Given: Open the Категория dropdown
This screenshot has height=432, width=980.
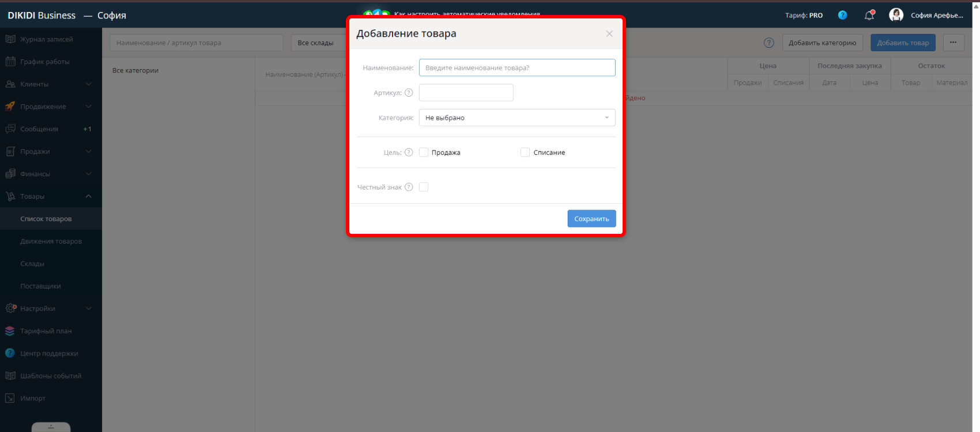Looking at the screenshot, I should point(517,118).
